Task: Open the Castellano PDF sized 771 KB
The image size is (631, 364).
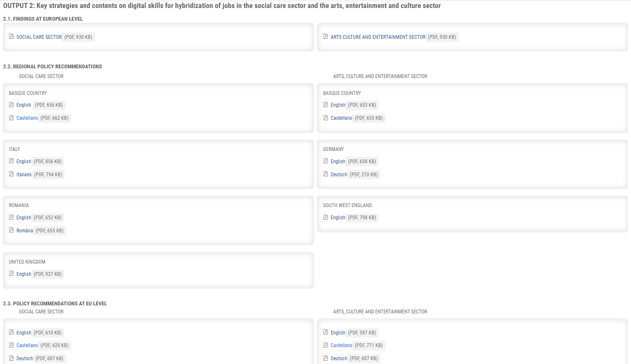Action: click(341, 345)
